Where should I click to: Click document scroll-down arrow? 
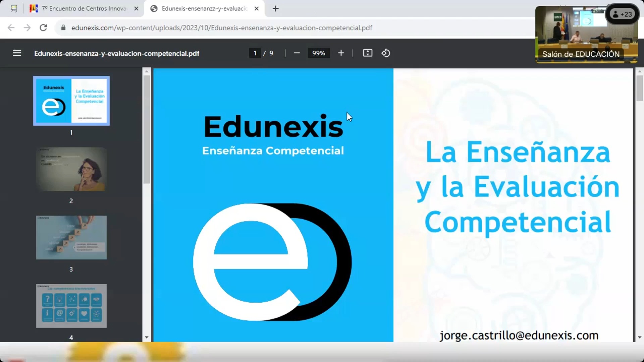point(639,338)
